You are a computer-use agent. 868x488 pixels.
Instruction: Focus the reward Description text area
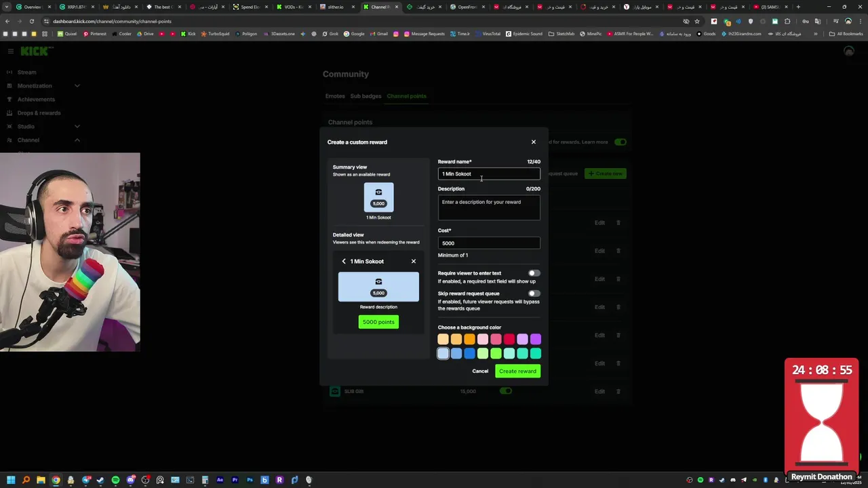click(489, 207)
